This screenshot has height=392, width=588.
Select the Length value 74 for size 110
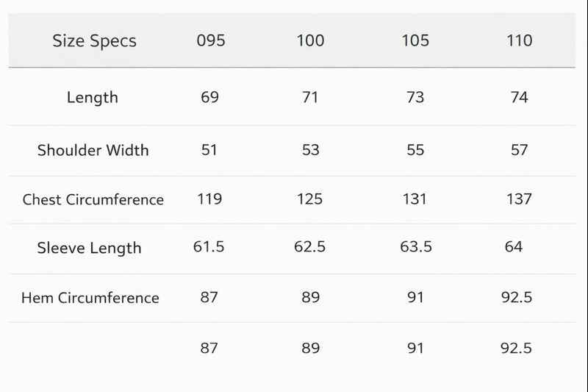pyautogui.click(x=519, y=97)
